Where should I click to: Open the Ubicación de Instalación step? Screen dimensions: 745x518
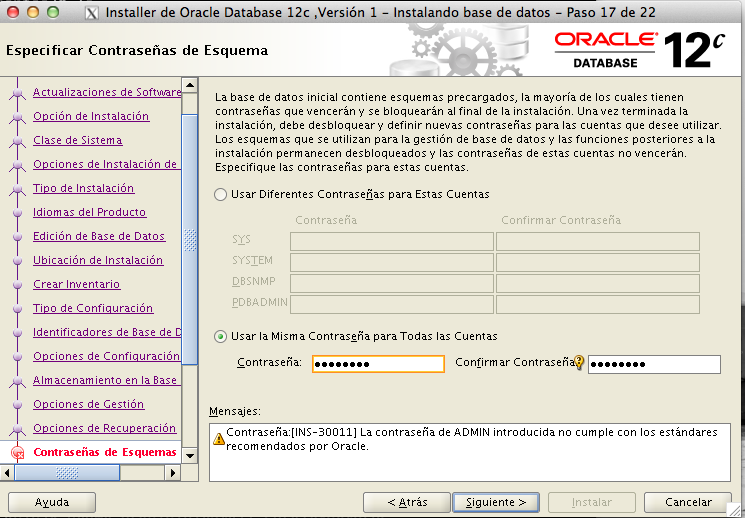98,260
